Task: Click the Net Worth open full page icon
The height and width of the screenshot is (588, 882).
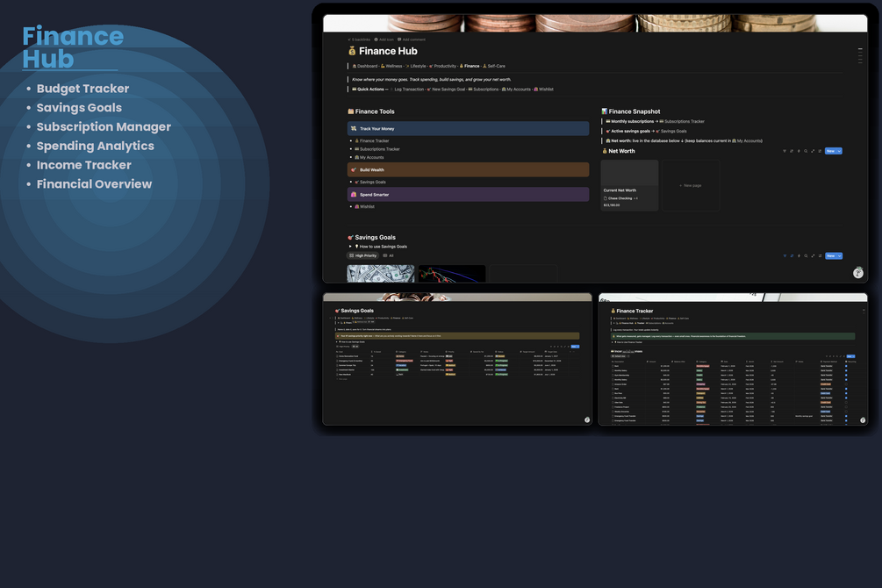Action: tap(813, 151)
